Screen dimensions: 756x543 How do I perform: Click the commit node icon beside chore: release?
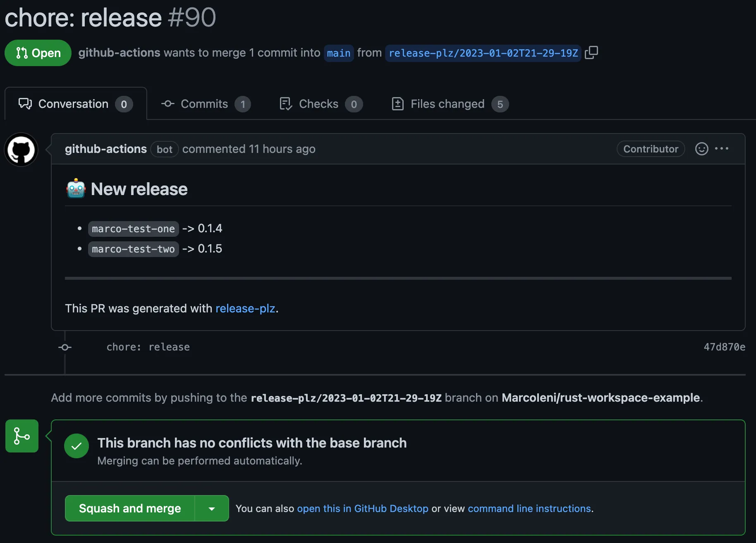(65, 347)
